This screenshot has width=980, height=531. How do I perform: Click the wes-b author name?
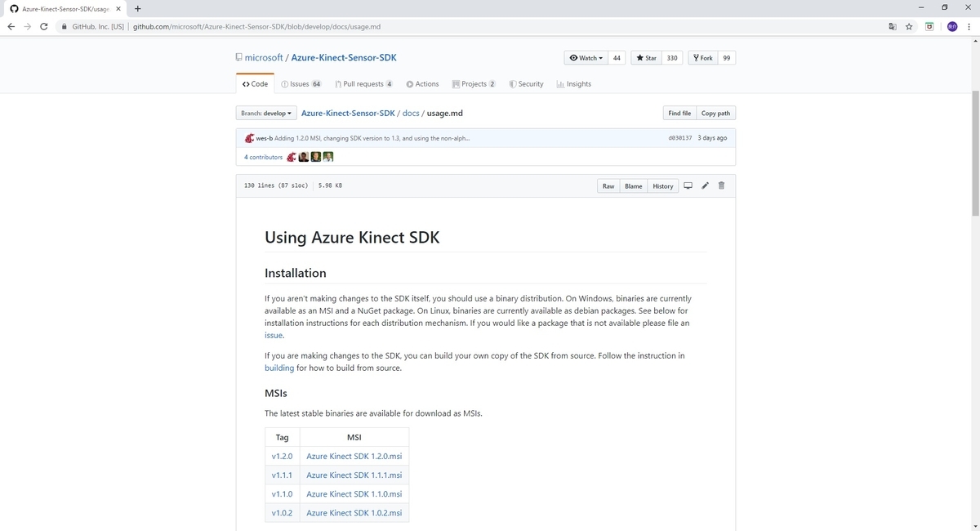click(x=265, y=138)
